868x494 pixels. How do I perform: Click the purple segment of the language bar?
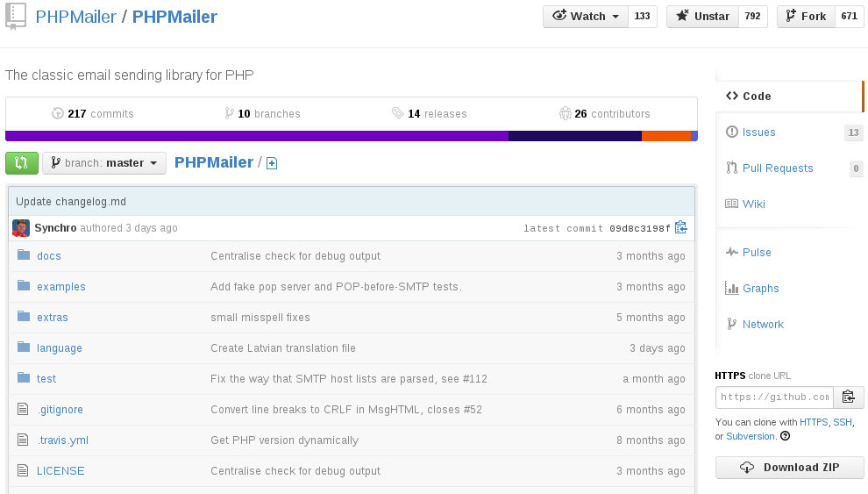pyautogui.click(x=257, y=136)
